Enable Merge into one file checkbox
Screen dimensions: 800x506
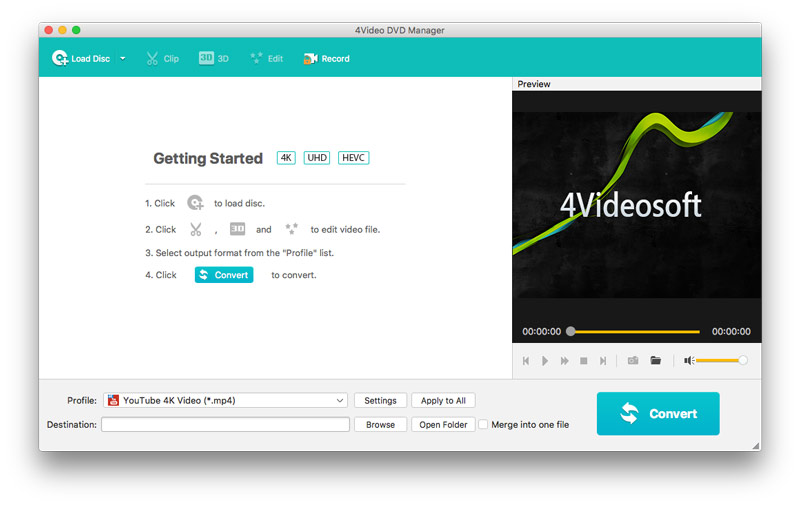coord(484,424)
